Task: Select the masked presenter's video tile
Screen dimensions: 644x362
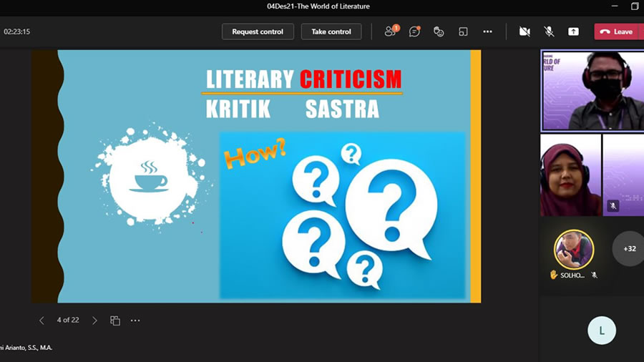Action: point(592,90)
